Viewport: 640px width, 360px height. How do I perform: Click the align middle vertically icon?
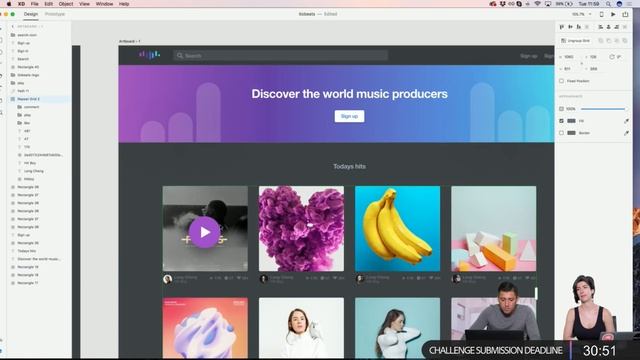point(570,27)
